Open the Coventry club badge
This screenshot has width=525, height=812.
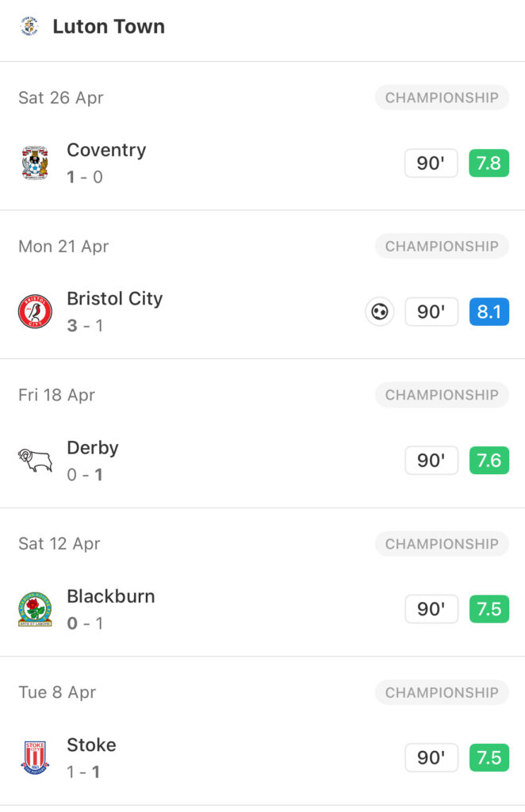tap(35, 163)
